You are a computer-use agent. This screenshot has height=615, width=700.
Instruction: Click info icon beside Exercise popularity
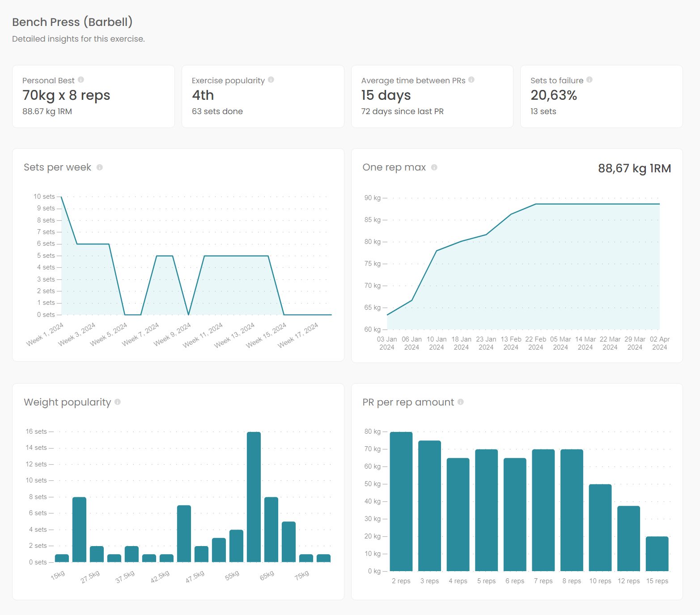pyautogui.click(x=271, y=80)
